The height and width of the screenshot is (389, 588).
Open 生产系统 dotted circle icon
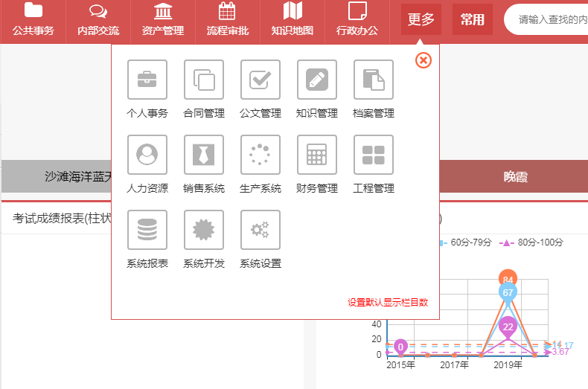click(261, 155)
